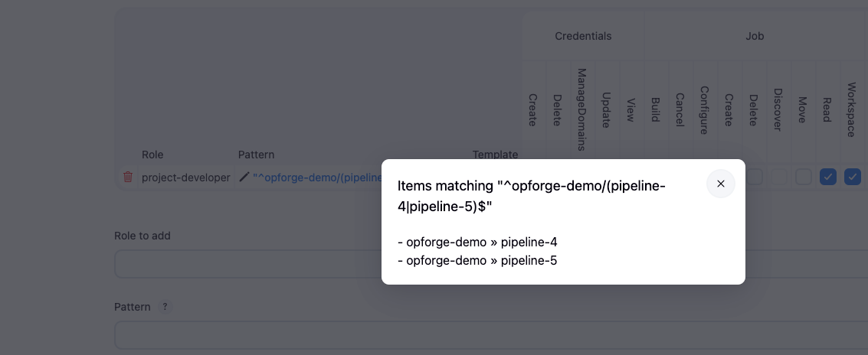Open help icon next to Pattern label
The height and width of the screenshot is (355, 868).
165,307
